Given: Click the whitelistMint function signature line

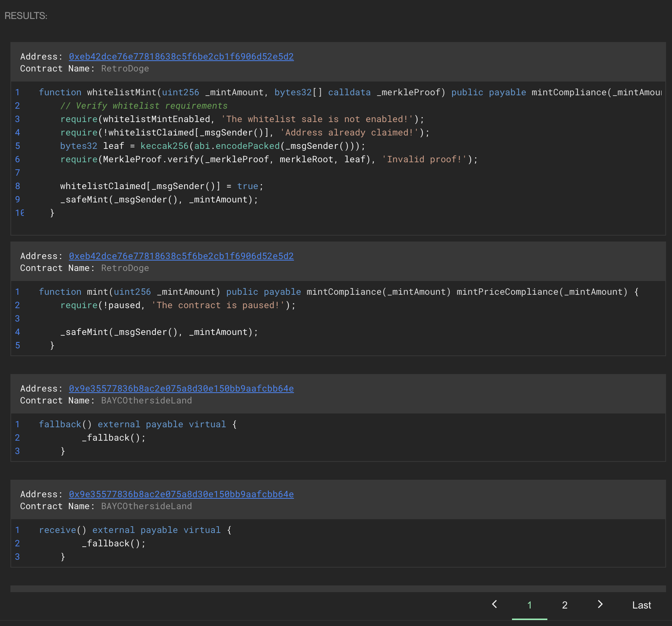Looking at the screenshot, I should (242, 92).
